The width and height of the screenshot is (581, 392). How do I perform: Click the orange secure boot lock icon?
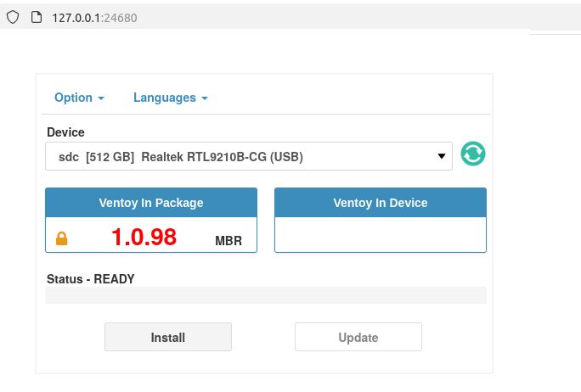[61, 239]
